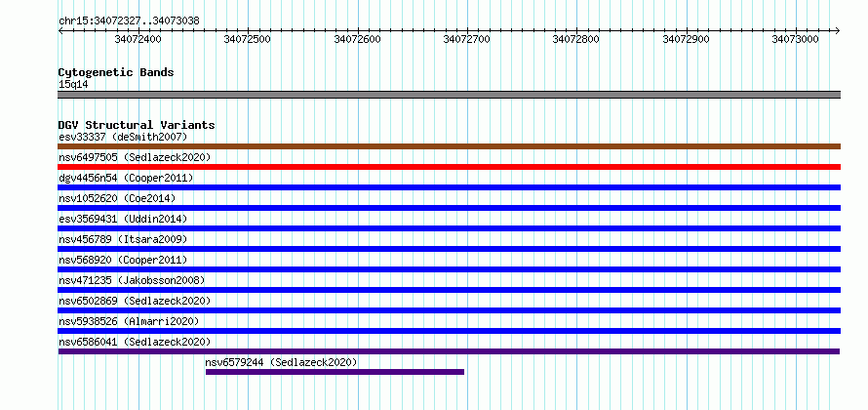Click the blue nsv568920 variant bar
Screen dimensions: 868x410
(449, 269)
